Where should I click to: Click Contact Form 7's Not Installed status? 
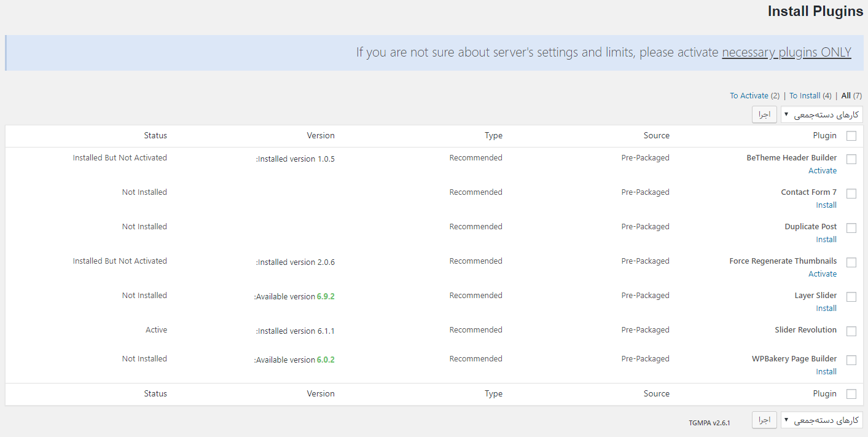pyautogui.click(x=144, y=192)
